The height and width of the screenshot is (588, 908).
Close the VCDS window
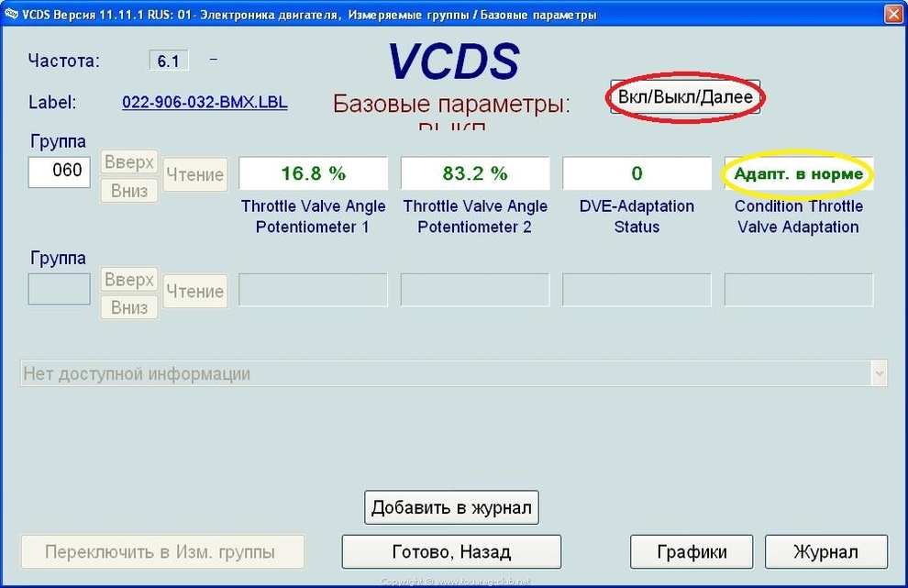coord(894,14)
